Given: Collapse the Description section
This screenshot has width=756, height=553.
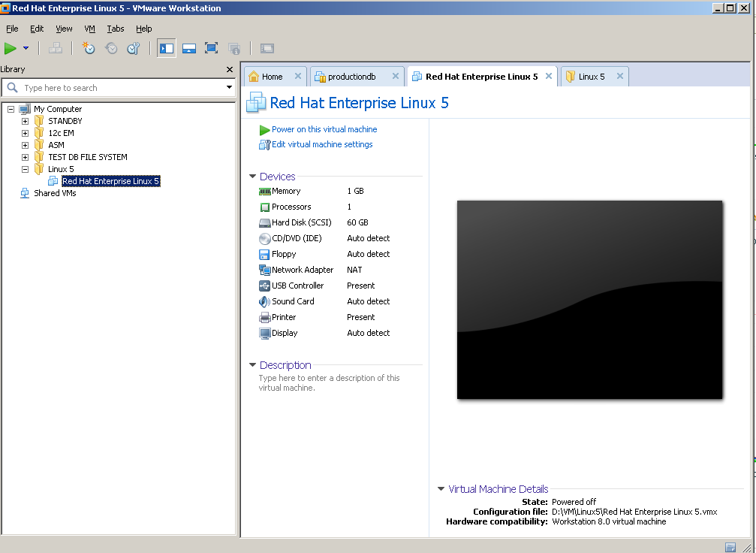Looking at the screenshot, I should point(252,365).
